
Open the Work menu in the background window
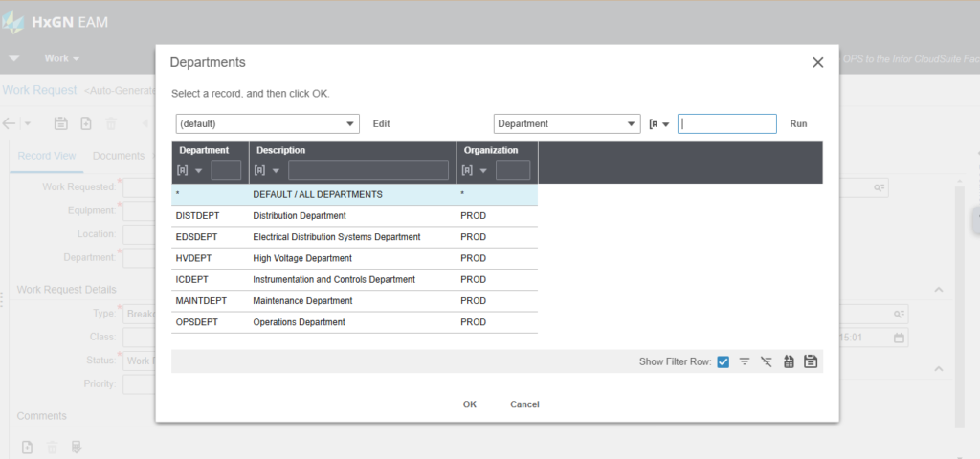tap(61, 58)
